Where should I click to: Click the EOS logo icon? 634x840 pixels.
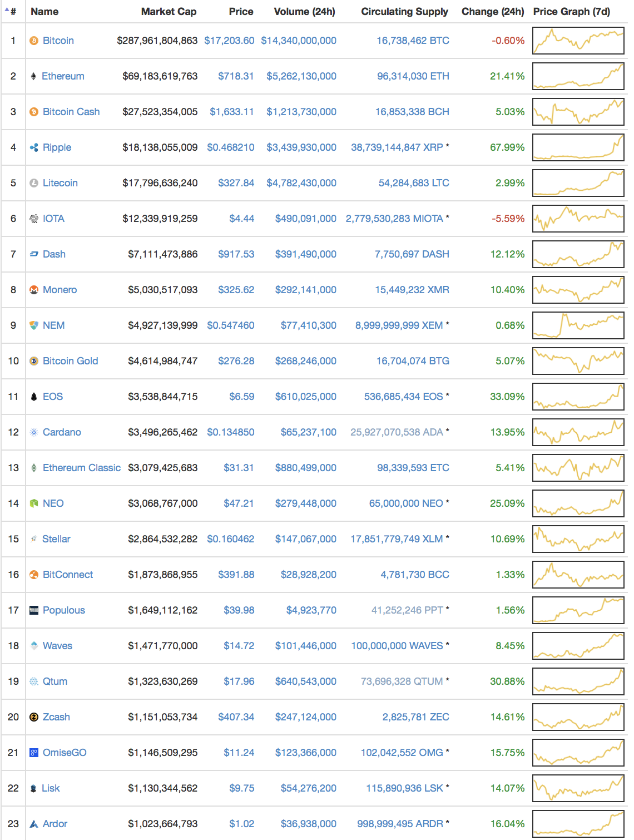click(34, 397)
